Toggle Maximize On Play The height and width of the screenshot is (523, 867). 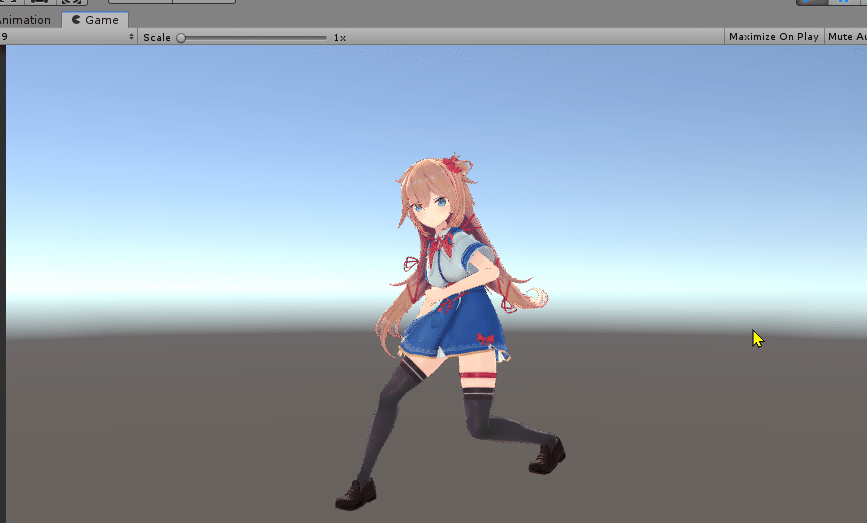774,36
